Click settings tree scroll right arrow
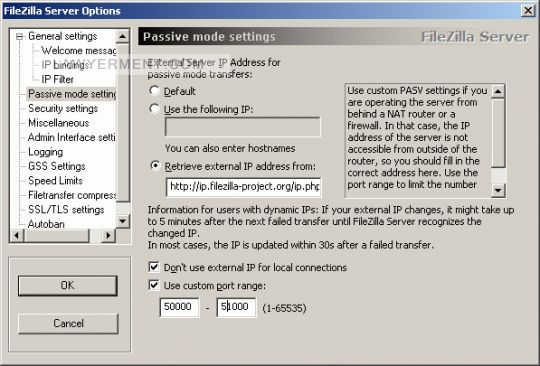Viewport: 540px width, 366px height. coord(109,236)
